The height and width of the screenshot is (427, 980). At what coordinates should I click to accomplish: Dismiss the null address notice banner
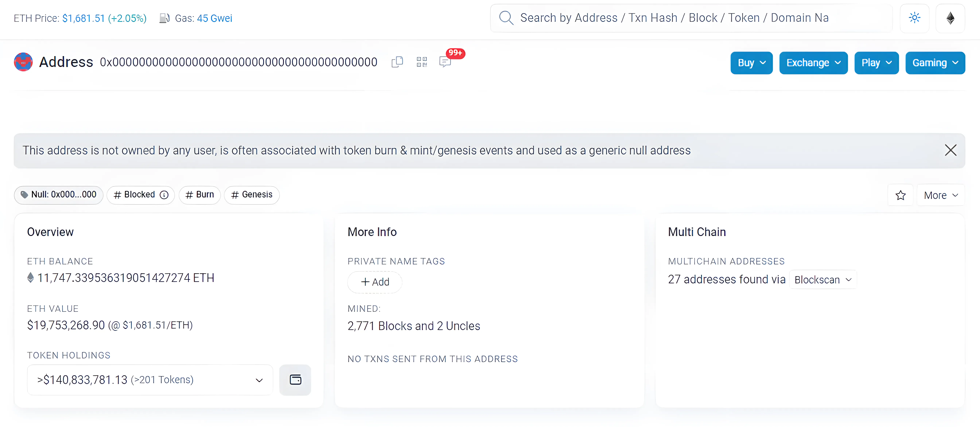(950, 150)
